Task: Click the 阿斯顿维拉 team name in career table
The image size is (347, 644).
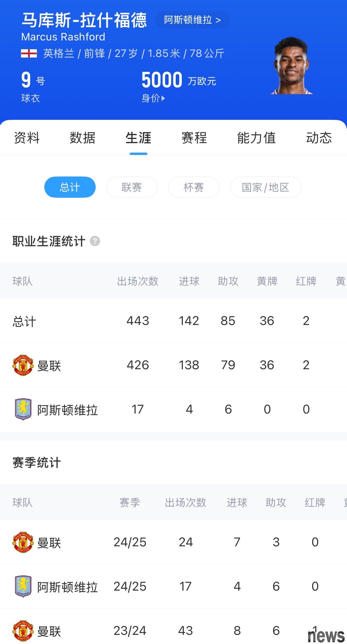Action: click(x=67, y=410)
